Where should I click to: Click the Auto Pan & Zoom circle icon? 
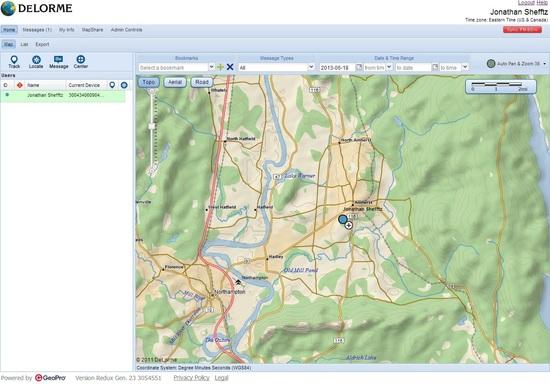(x=491, y=63)
